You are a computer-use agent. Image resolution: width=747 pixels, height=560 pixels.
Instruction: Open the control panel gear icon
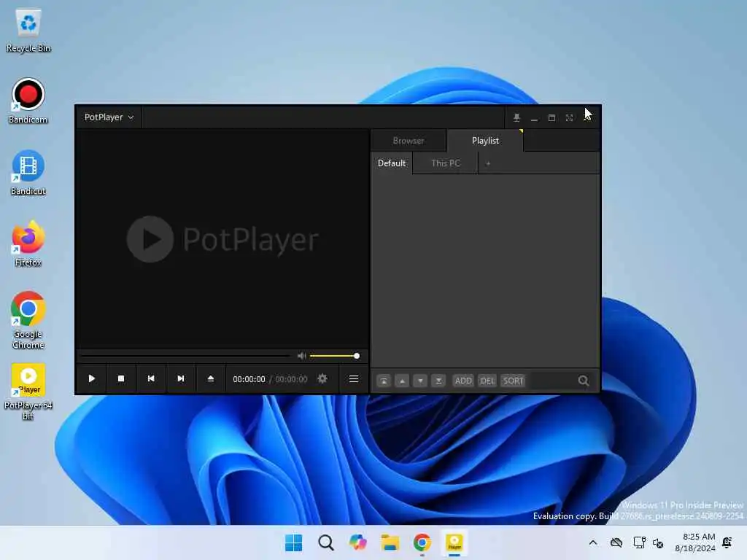[322, 378]
